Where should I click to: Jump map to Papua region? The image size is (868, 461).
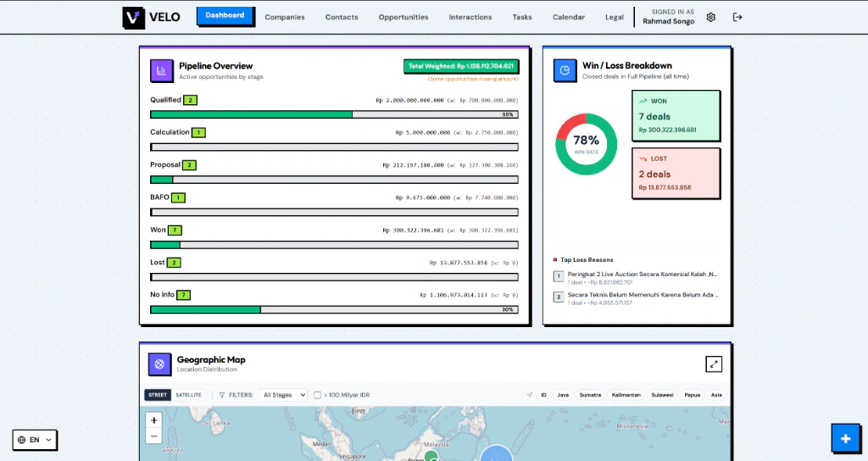692,395
